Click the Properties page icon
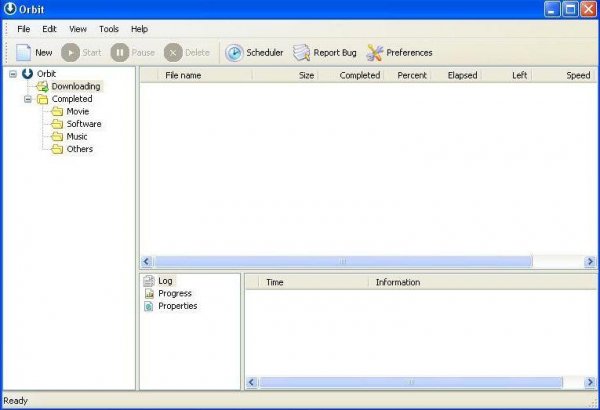600x410 pixels. click(149, 306)
